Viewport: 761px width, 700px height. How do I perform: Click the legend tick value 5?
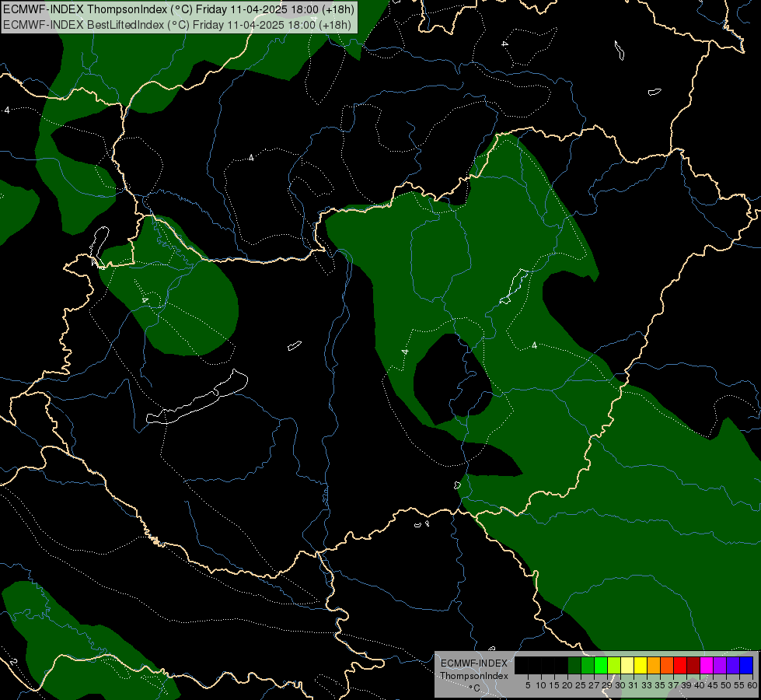pyautogui.click(x=528, y=685)
